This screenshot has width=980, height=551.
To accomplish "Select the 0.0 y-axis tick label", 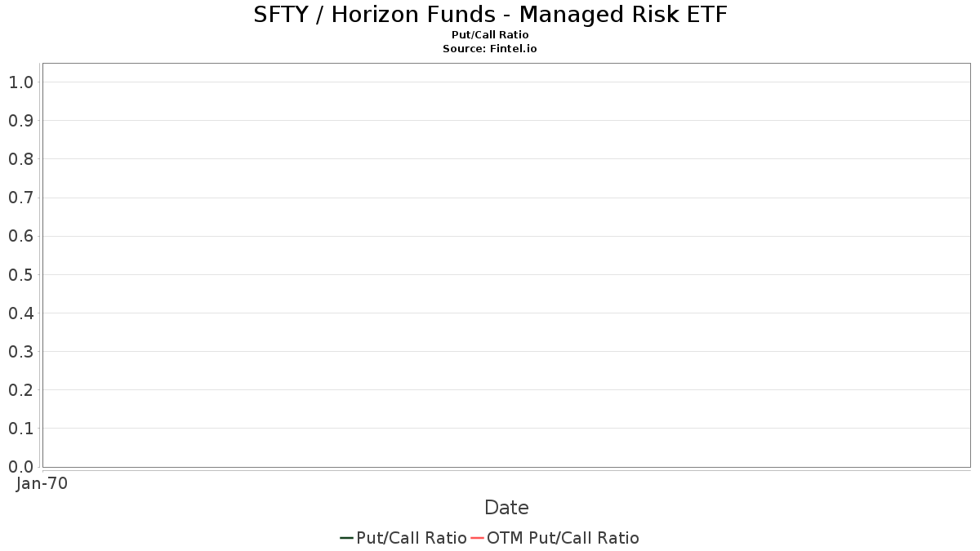I will [20, 466].
